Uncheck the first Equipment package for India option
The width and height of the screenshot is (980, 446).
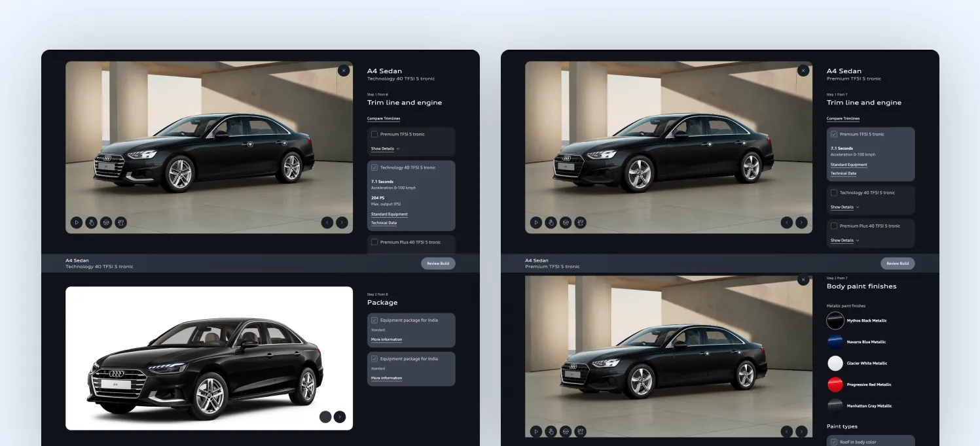[x=374, y=320]
